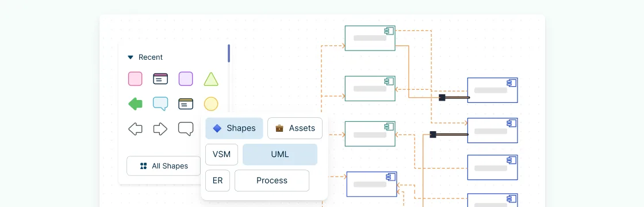This screenshot has width=644, height=207.
Task: Select the card shape with pink header
Action: (160, 79)
